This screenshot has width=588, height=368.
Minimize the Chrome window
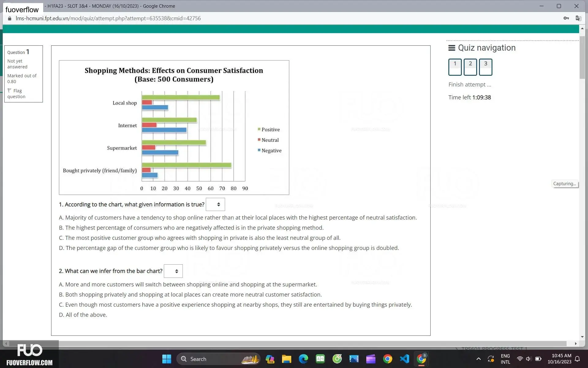[x=541, y=6]
